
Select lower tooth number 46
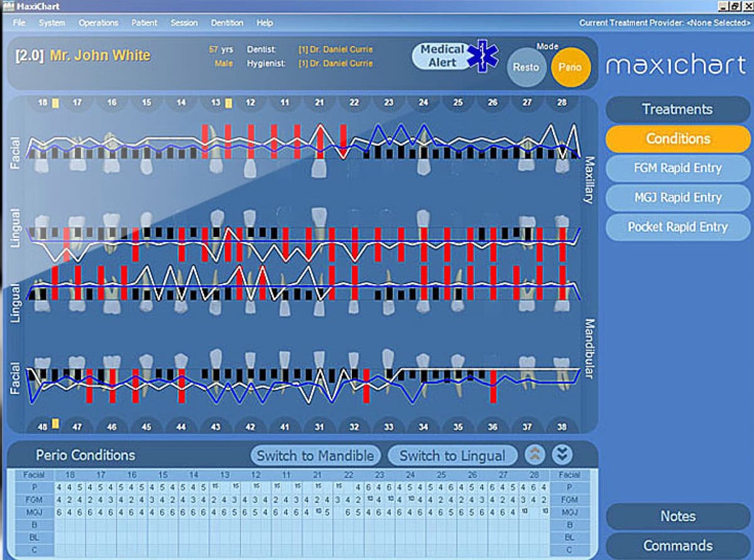click(112, 427)
